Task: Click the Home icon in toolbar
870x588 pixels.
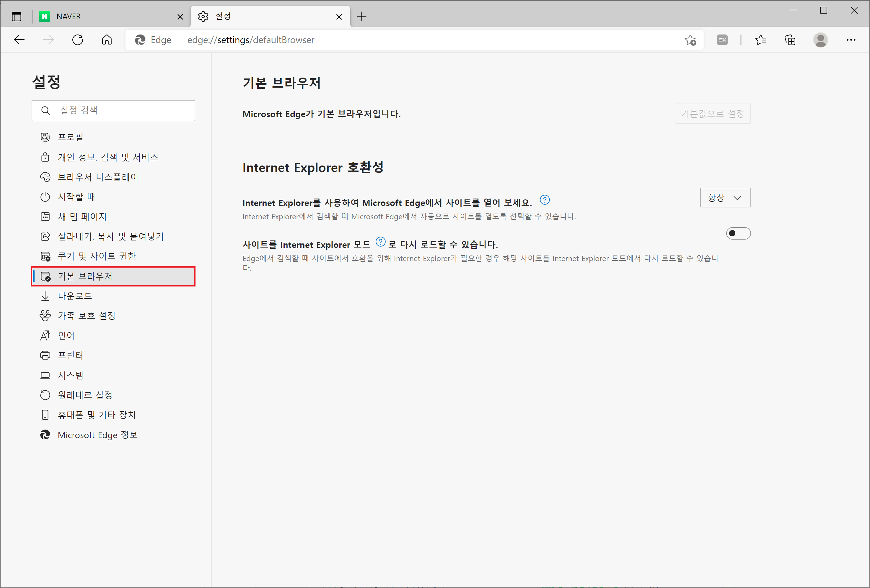Action: point(107,40)
